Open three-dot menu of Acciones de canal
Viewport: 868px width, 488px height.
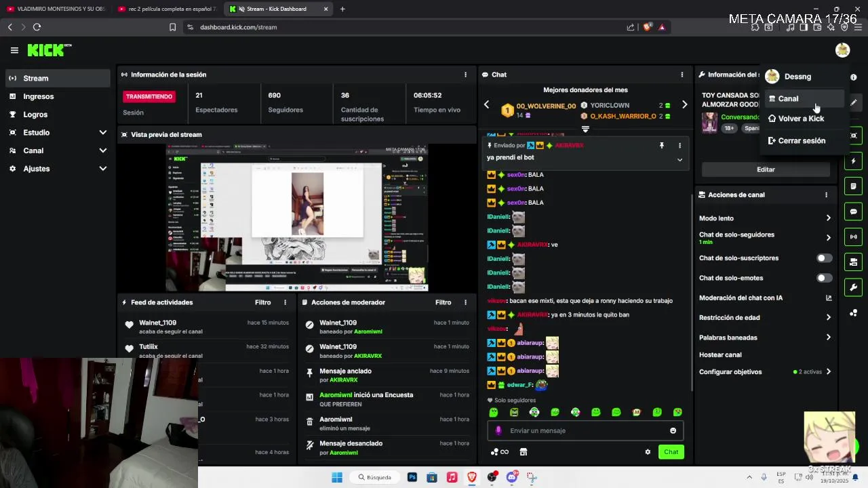826,195
